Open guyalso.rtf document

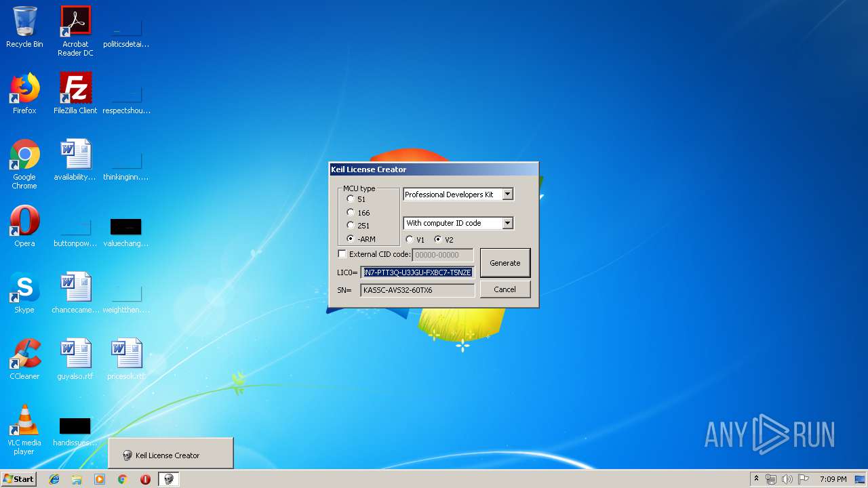[x=75, y=359]
